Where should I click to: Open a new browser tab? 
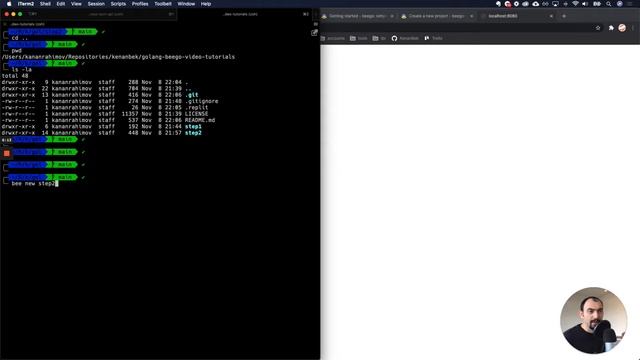pos(564,16)
